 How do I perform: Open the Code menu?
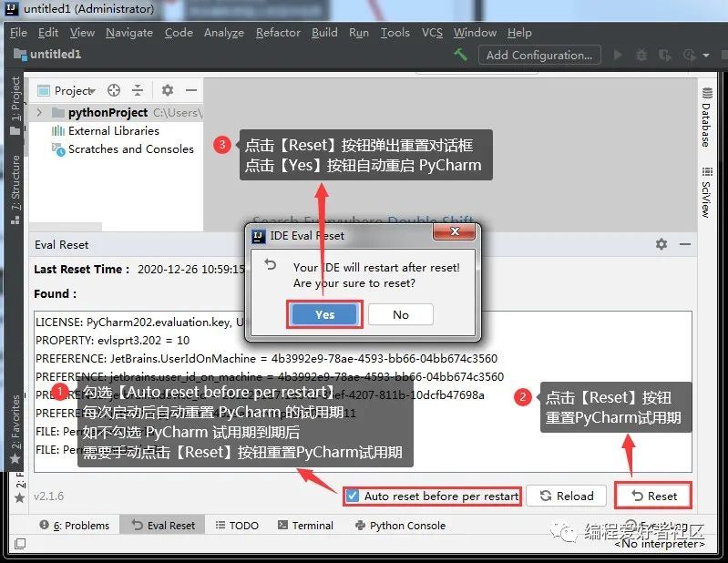click(x=179, y=33)
